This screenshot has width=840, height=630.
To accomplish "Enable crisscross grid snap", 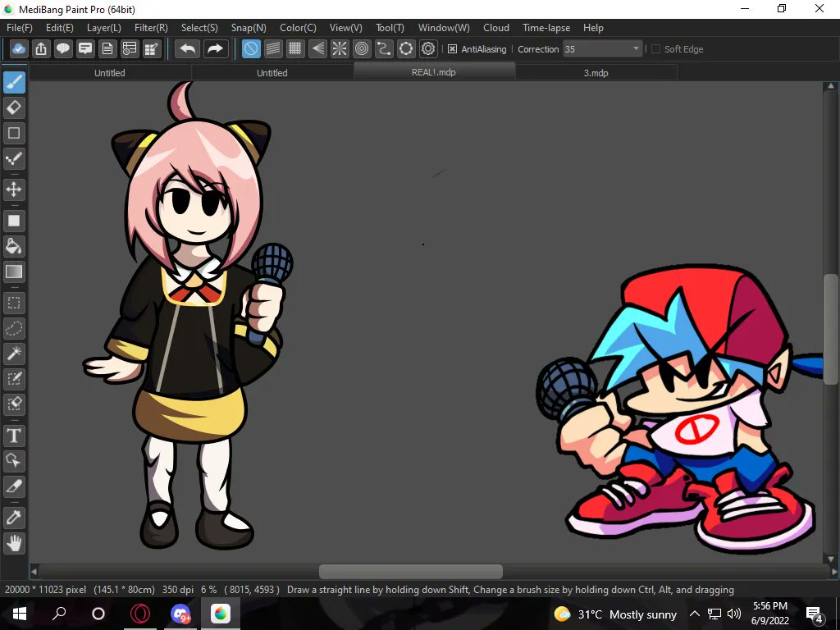I will 295,48.
